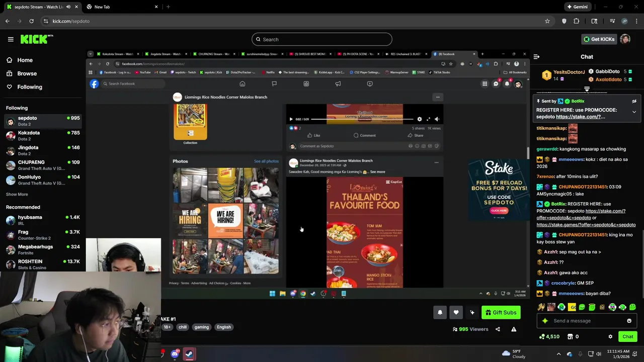Open the Kick hamburger menu
The height and width of the screenshot is (362, 644).
pyautogui.click(x=11, y=39)
